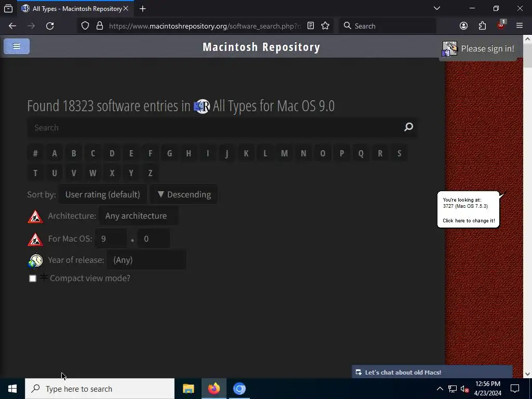Open the extensions puzzle icon
The width and height of the screenshot is (532, 399).
tap(482, 26)
